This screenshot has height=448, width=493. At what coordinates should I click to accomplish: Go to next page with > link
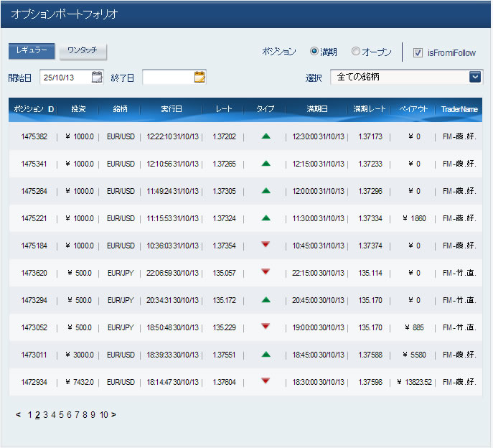coord(113,415)
